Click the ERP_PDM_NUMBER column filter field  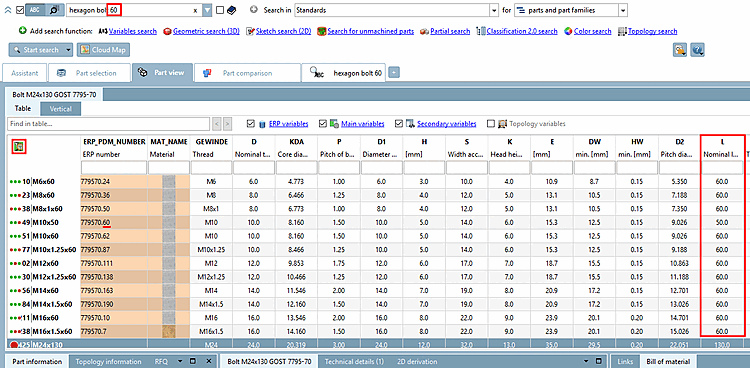pos(113,168)
